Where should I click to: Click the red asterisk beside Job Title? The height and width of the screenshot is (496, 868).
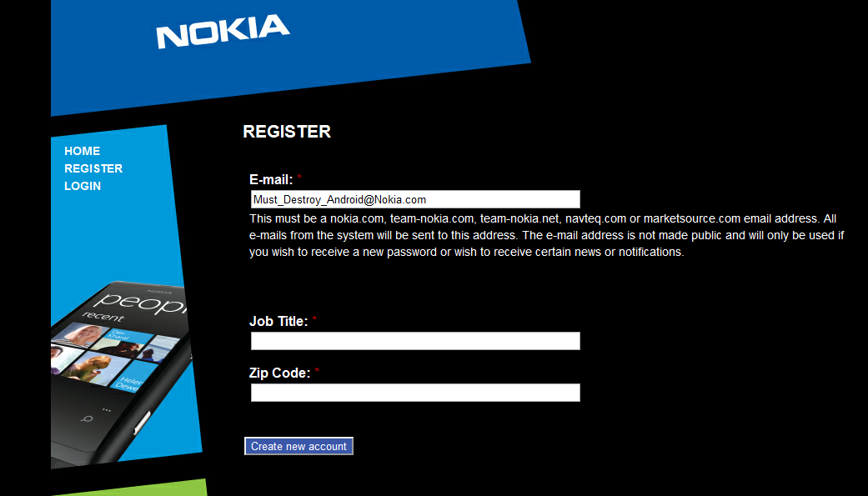click(x=314, y=321)
